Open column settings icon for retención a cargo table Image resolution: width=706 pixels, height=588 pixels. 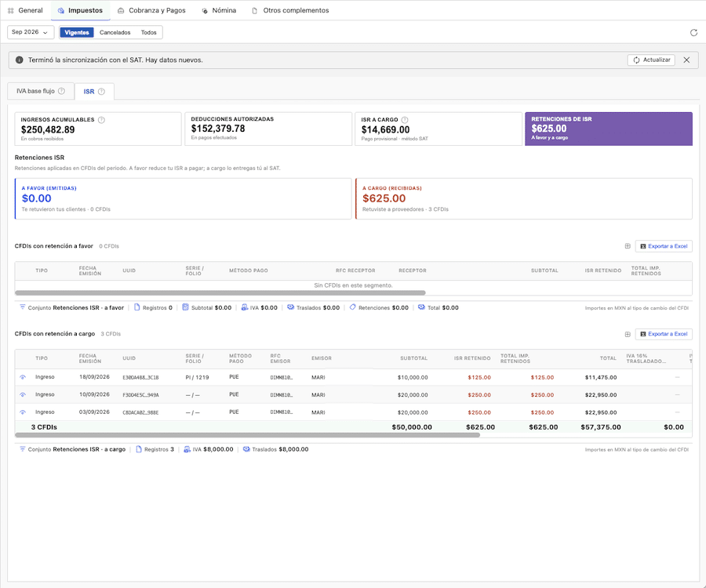(x=628, y=334)
